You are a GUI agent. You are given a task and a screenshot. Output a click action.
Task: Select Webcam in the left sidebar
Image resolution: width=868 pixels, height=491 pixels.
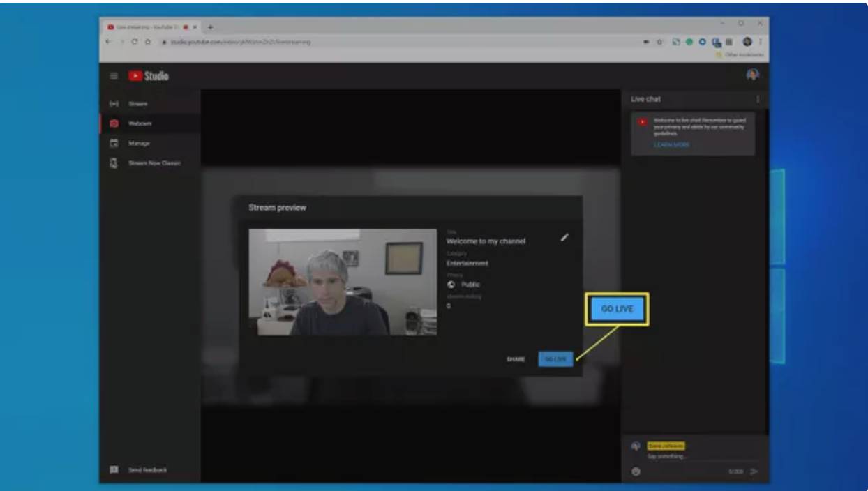click(x=140, y=123)
